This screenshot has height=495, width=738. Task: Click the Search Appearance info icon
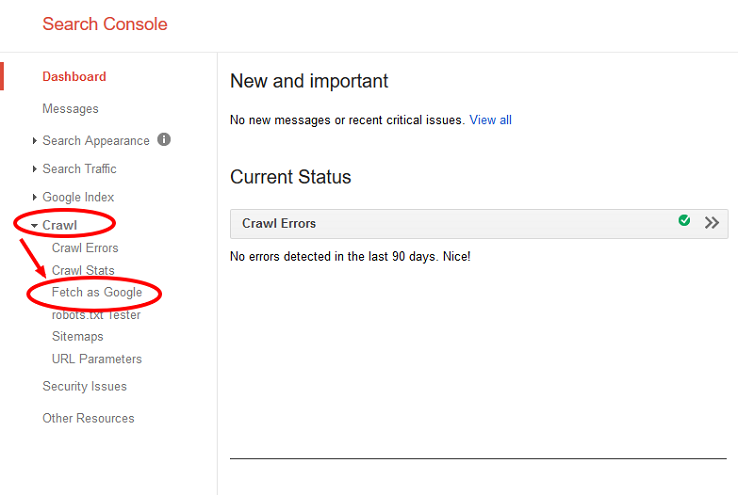click(164, 140)
